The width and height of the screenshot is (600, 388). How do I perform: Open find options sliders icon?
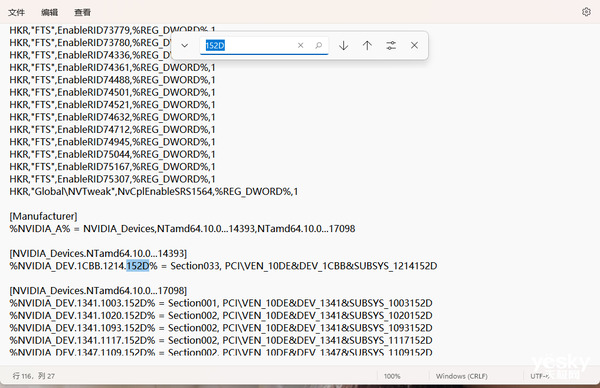391,46
